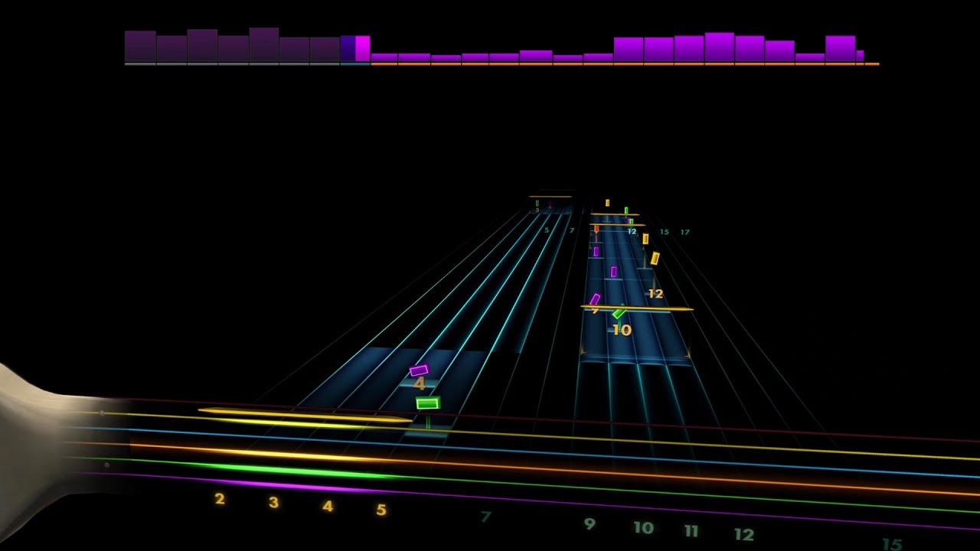
Task: Click the bright magenta current phrase block
Action: tap(363, 48)
